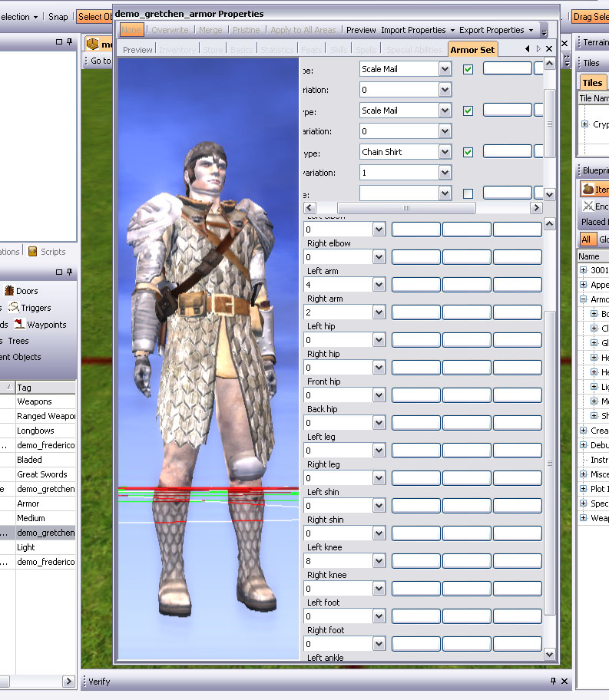The image size is (609, 700).
Task: Click the Go to button
Action: pyautogui.click(x=101, y=61)
